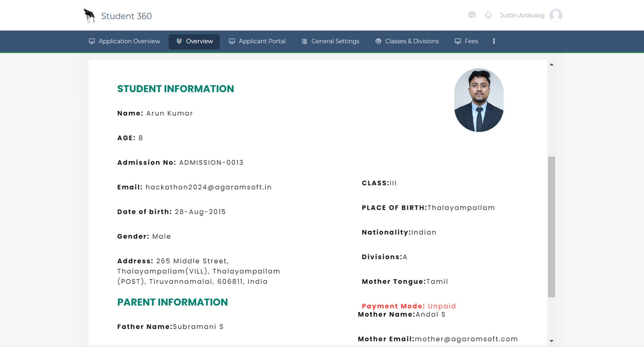Click the Fees monitor icon
The height and width of the screenshot is (347, 644).
[457, 41]
